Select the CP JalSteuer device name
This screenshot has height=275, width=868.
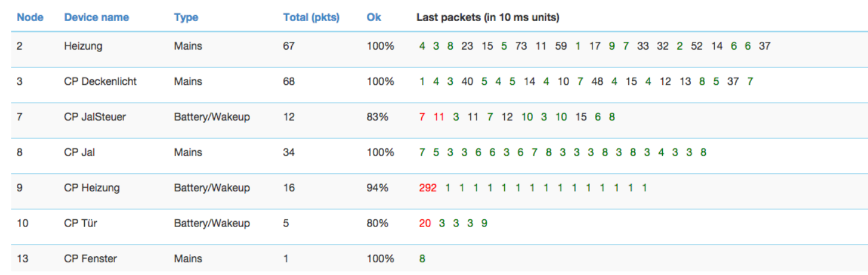(x=95, y=117)
